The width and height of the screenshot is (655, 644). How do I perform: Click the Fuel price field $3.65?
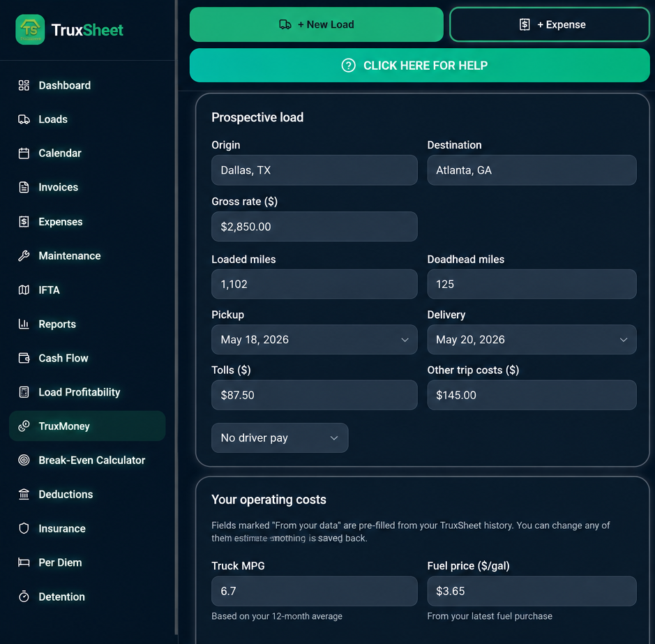(x=532, y=592)
